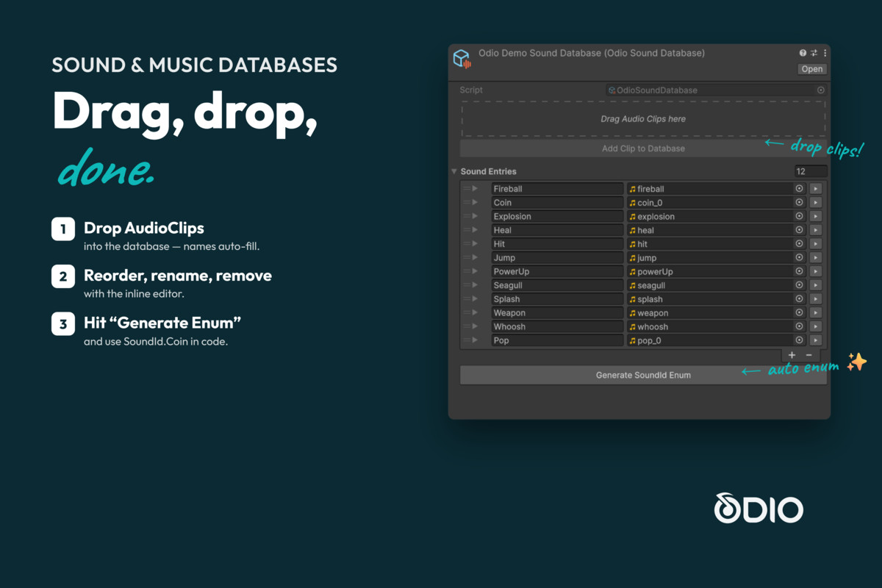882x588 pixels.
Task: Play preview of Fireball sound
Action: pyautogui.click(x=815, y=189)
